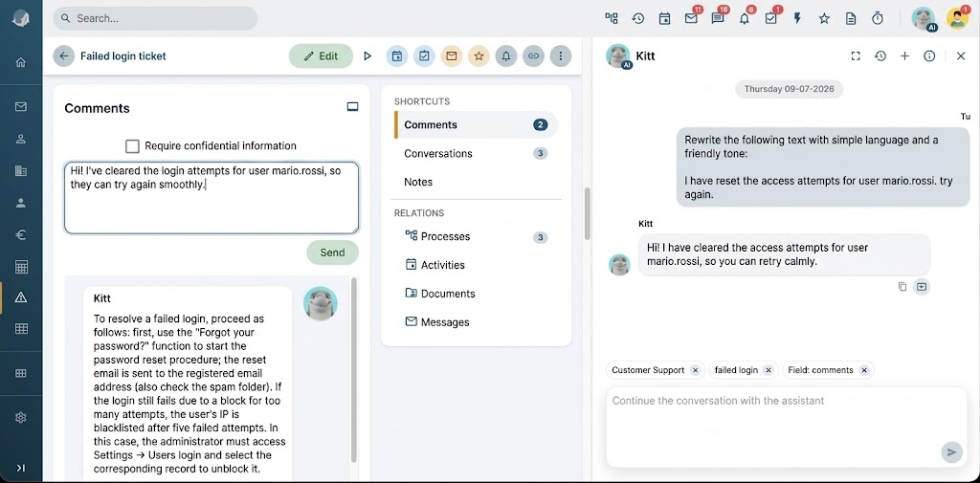Click the Send comment button
The height and width of the screenshot is (483, 980).
tap(332, 253)
